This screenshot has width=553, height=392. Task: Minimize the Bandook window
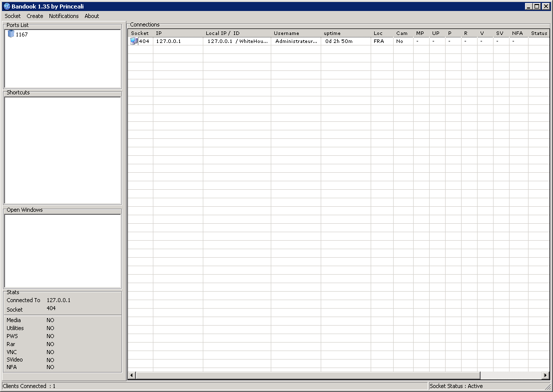529,6
